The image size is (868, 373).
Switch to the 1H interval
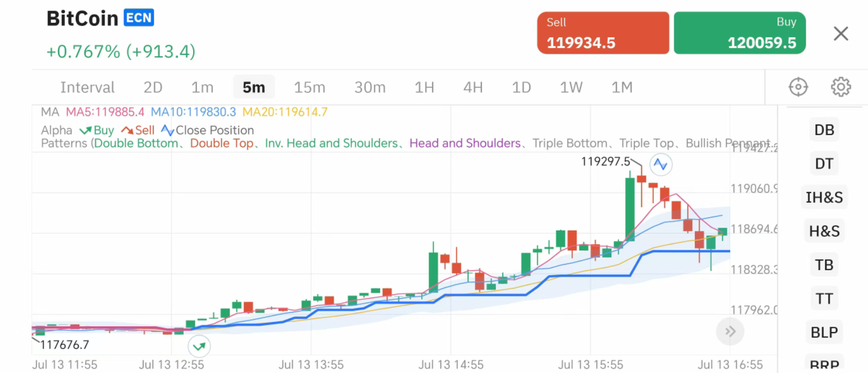[424, 87]
